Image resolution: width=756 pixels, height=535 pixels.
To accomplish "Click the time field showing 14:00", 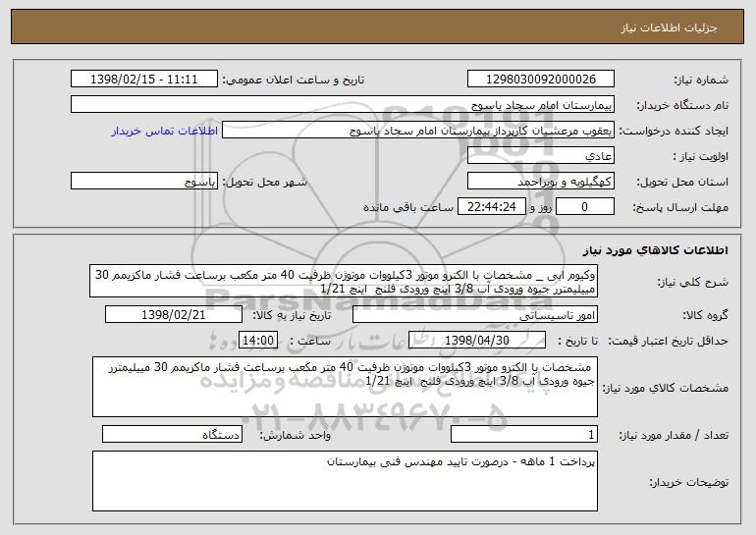I will [x=258, y=341].
